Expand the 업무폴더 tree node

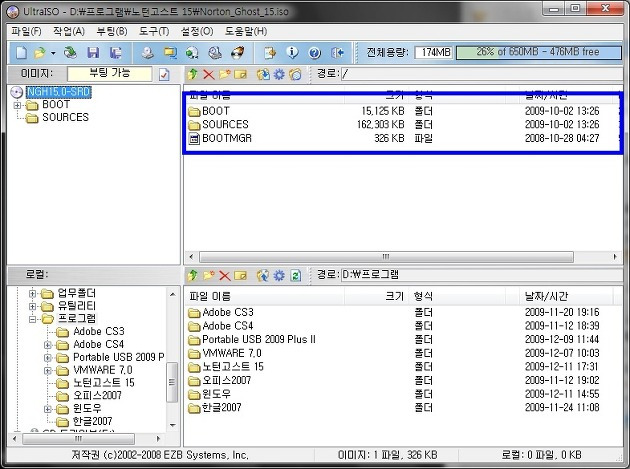(x=33, y=294)
